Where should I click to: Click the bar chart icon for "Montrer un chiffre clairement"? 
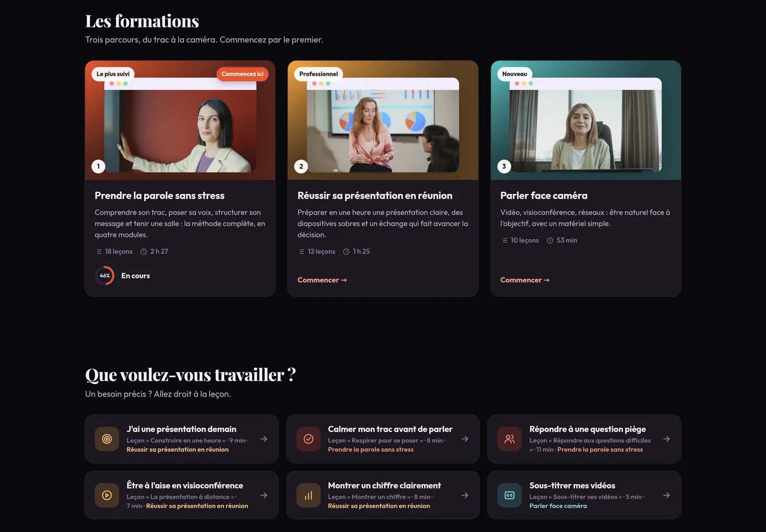(x=308, y=495)
